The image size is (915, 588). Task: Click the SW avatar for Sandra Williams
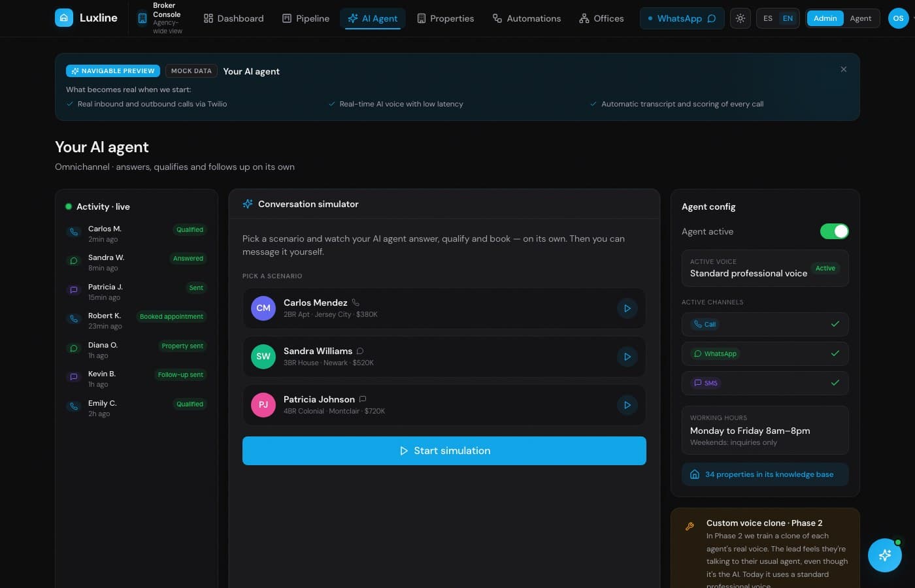click(x=263, y=357)
